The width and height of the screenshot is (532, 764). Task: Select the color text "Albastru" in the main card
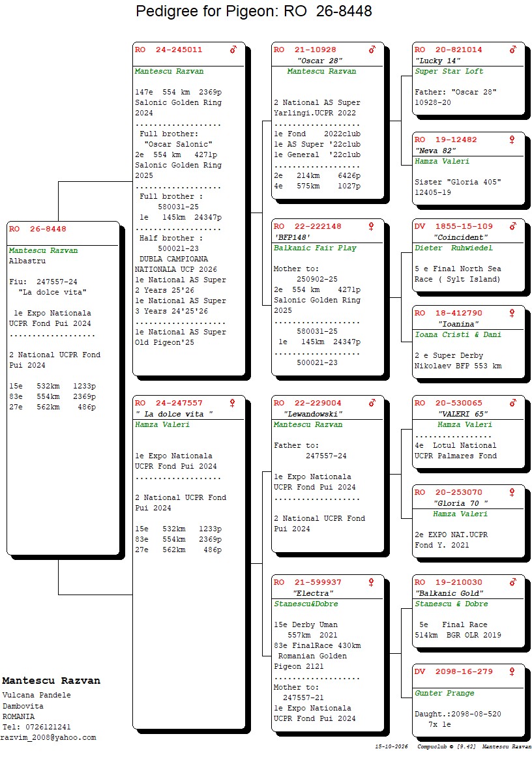coord(27,261)
